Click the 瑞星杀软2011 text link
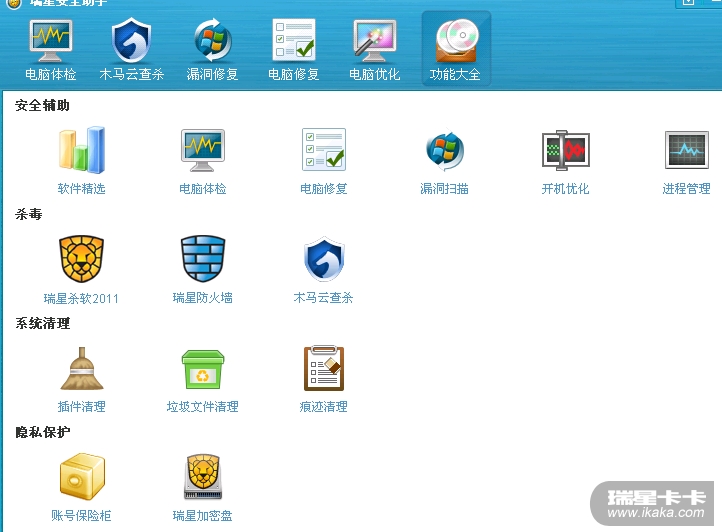This screenshot has width=722, height=532. pos(81,298)
